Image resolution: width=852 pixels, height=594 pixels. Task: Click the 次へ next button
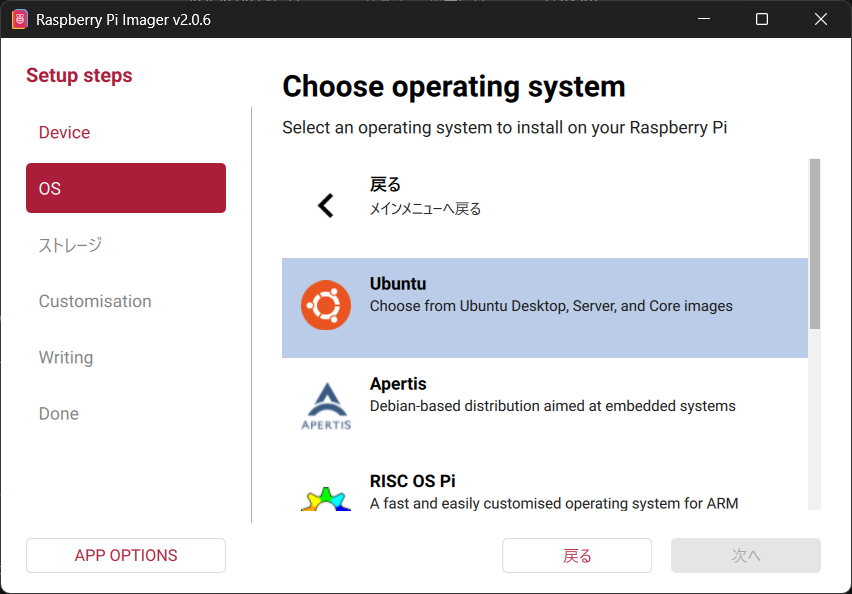click(745, 555)
